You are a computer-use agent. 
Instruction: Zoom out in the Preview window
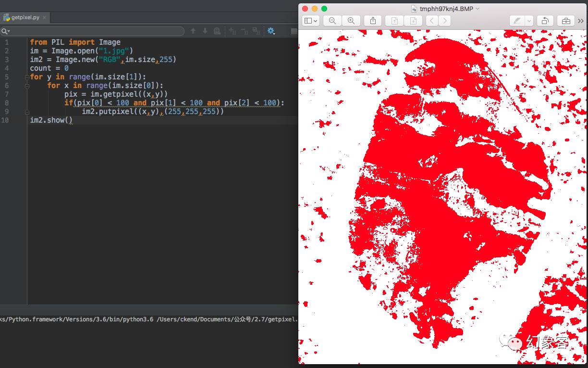332,21
